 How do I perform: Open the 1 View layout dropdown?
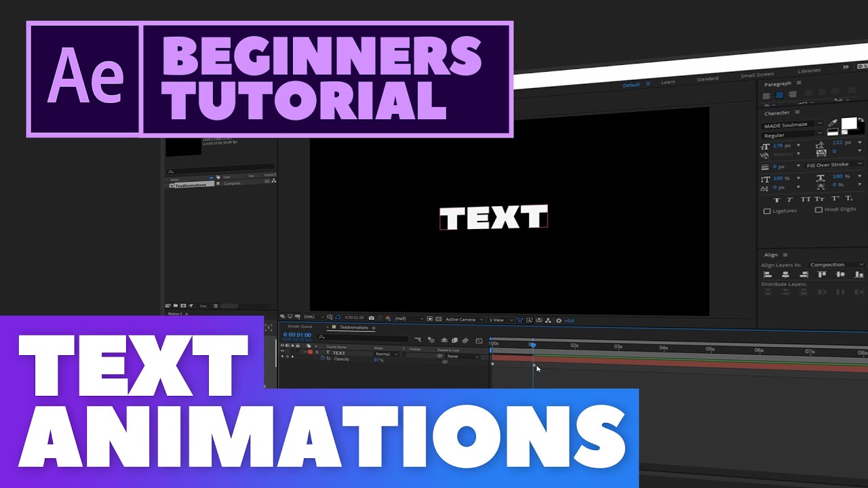500,320
